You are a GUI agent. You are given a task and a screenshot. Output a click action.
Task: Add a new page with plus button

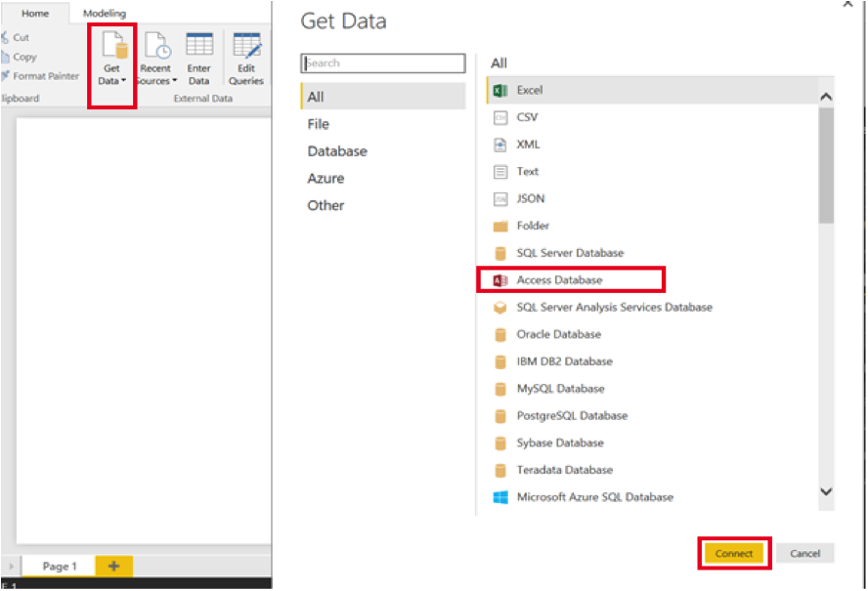pos(113,567)
